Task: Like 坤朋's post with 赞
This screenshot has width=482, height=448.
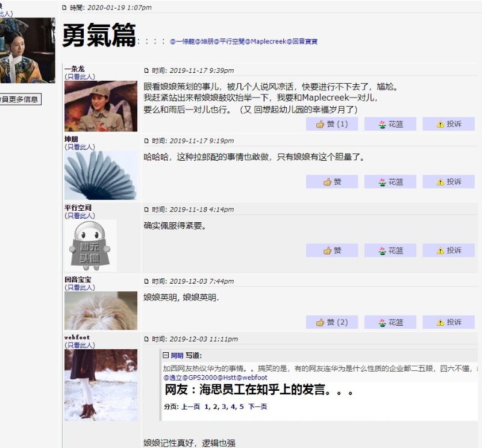Action: pos(332,182)
